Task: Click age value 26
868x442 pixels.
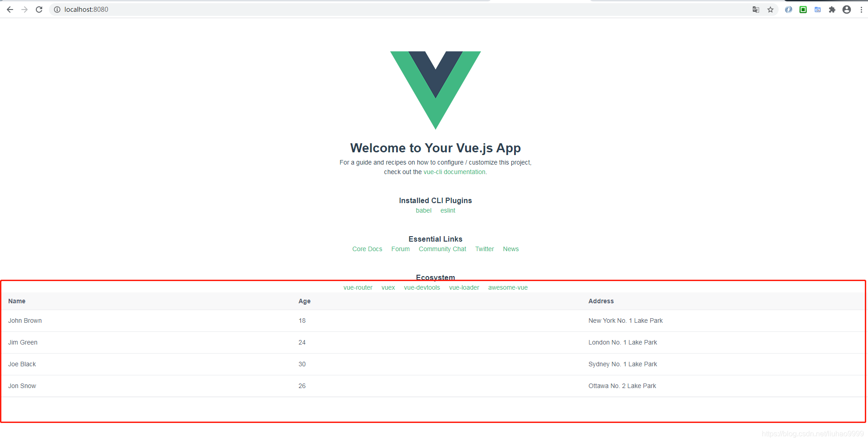Action: (302, 386)
